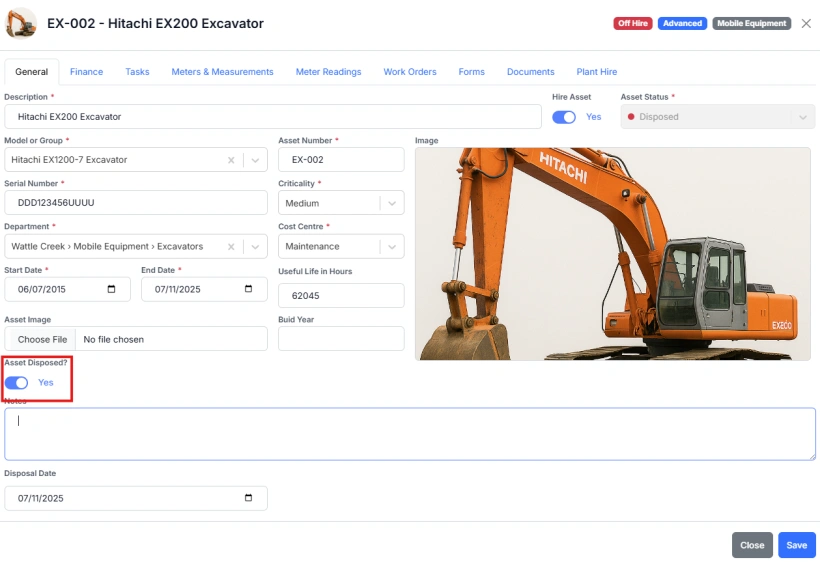Toggle the Hire Asset switch
Screen dimensions: 820x562
pos(564,117)
